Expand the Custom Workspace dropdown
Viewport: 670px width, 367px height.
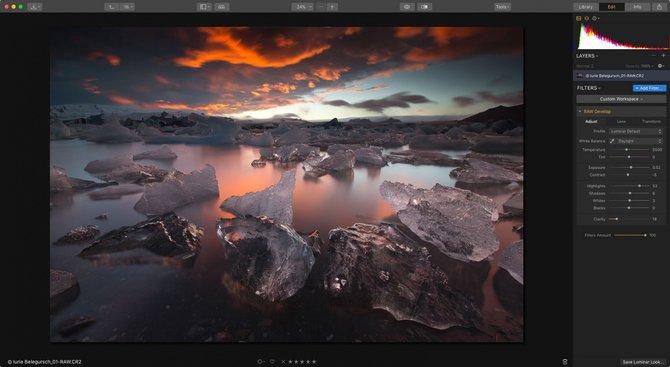point(621,99)
